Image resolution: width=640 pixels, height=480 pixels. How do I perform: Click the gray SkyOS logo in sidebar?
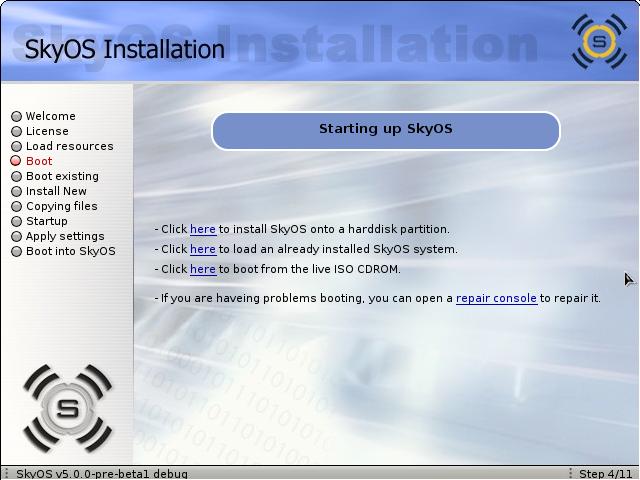coord(67,409)
